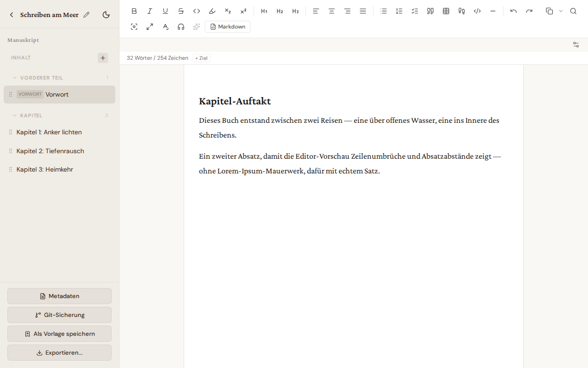This screenshot has height=368, width=588.
Task: Set Heading 3 style
Action: pos(295,11)
